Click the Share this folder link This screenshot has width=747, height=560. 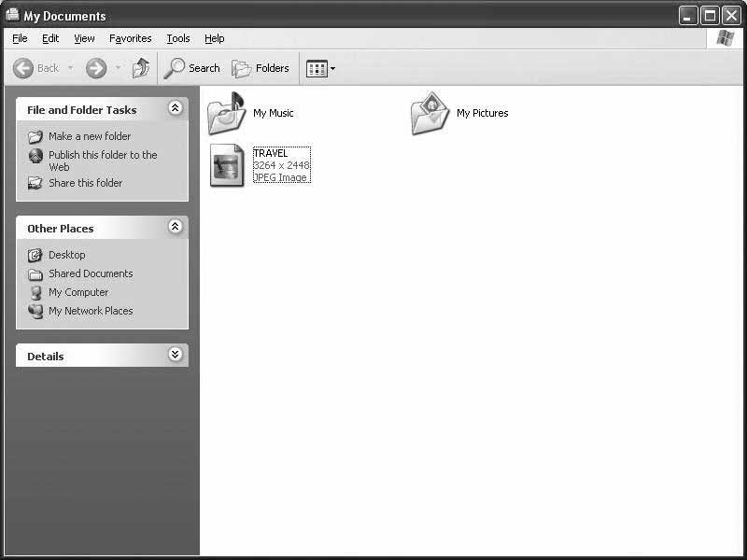[x=85, y=183]
